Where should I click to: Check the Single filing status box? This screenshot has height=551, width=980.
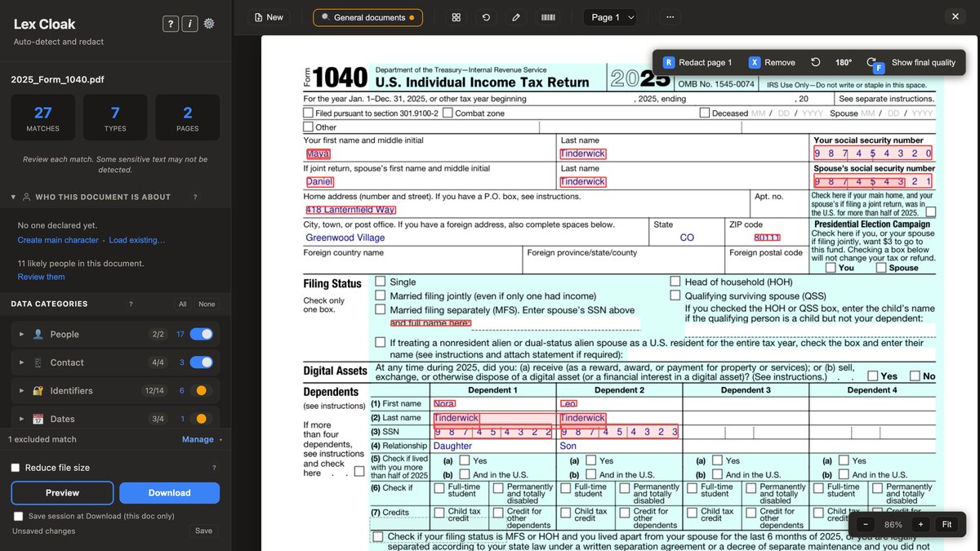click(381, 282)
